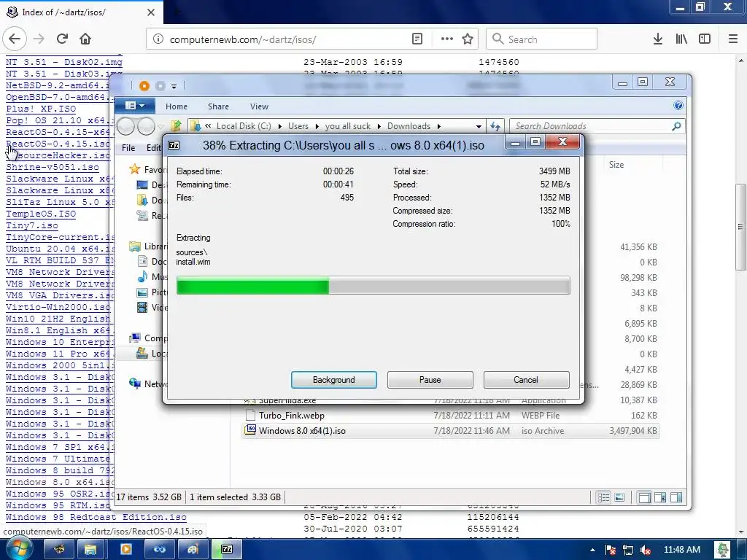Show hidden system tray icons
This screenshot has height=560, width=747.
pyautogui.click(x=592, y=550)
